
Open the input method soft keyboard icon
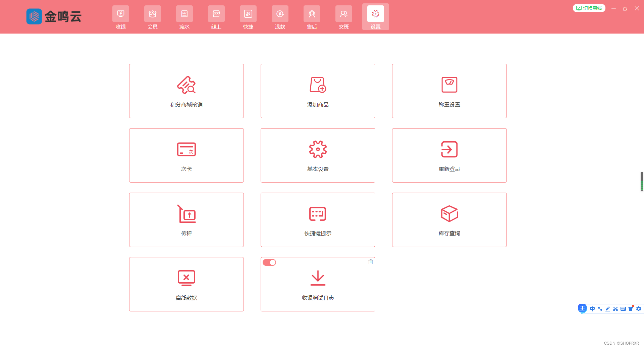click(x=623, y=309)
